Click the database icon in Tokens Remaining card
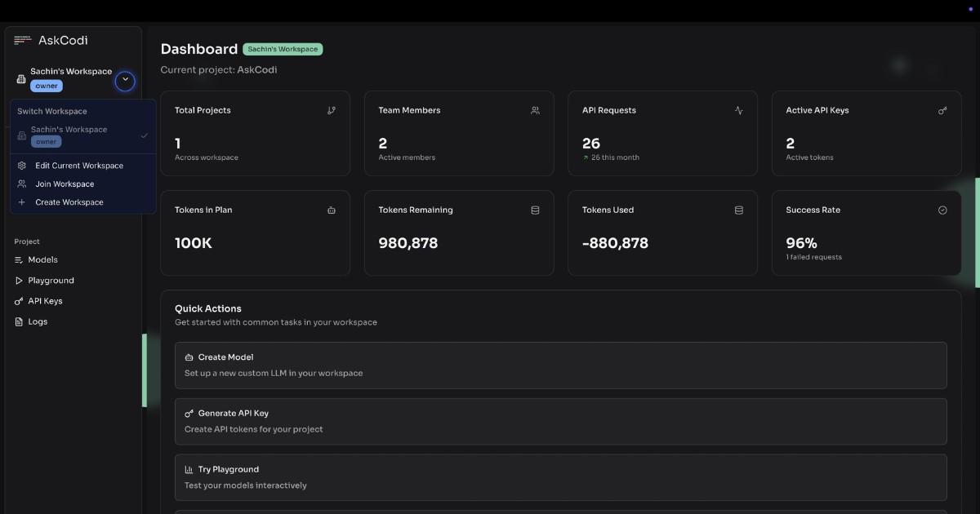Viewport: 980px width, 514px height. coord(535,210)
